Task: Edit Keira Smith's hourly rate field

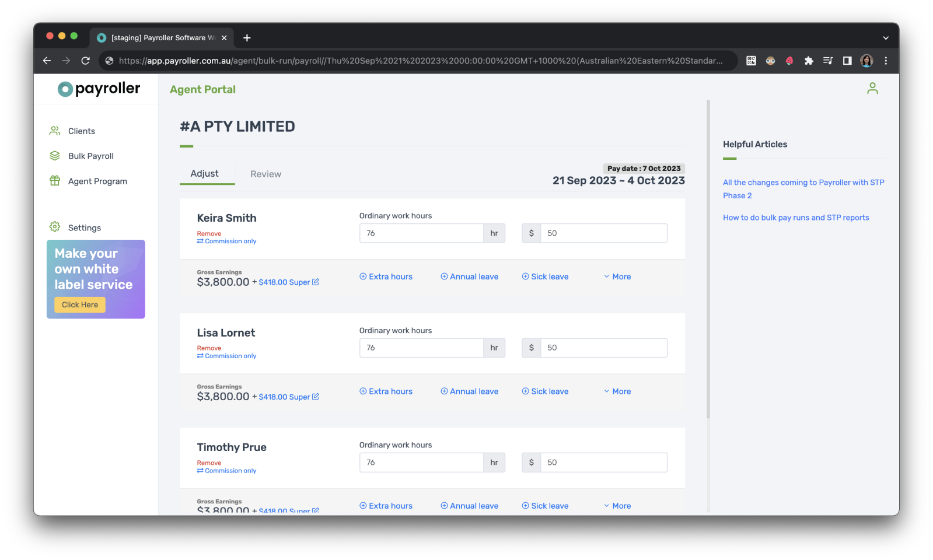Action: click(604, 233)
